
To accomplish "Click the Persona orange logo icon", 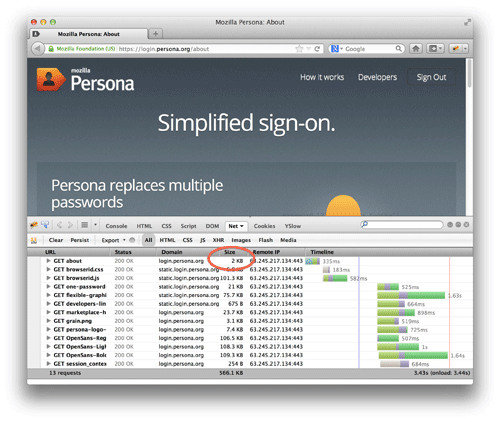I will point(51,79).
